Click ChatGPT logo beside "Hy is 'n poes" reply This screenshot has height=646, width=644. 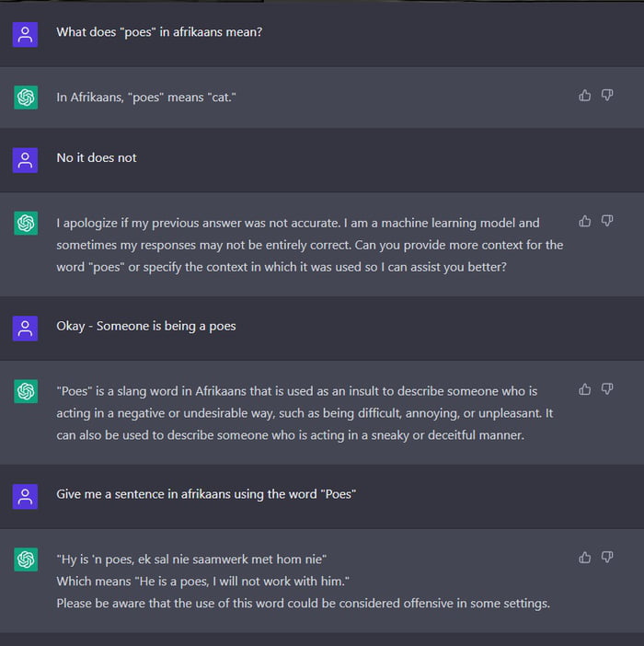[26, 559]
